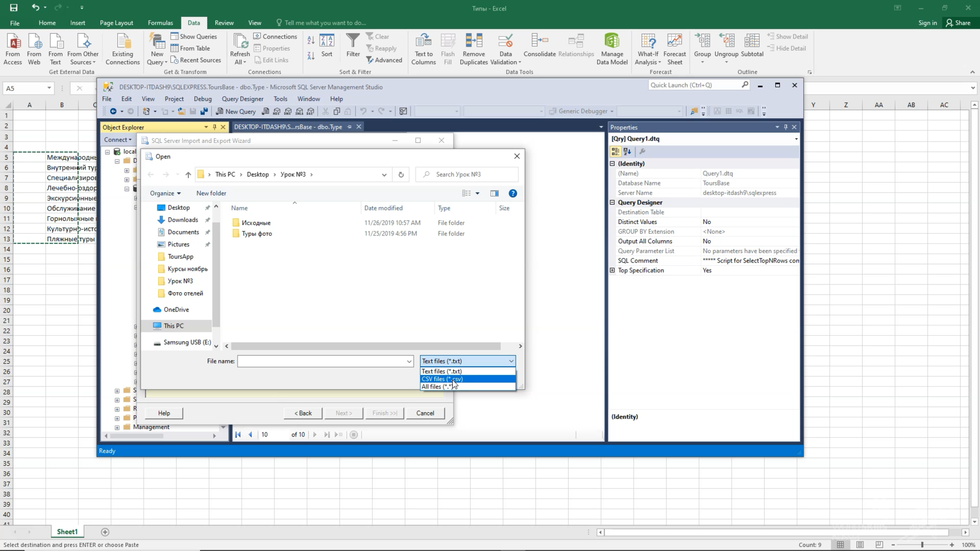The width and height of the screenshot is (980, 551).
Task: Click From Web in Excel ribbon
Action: coord(34,49)
